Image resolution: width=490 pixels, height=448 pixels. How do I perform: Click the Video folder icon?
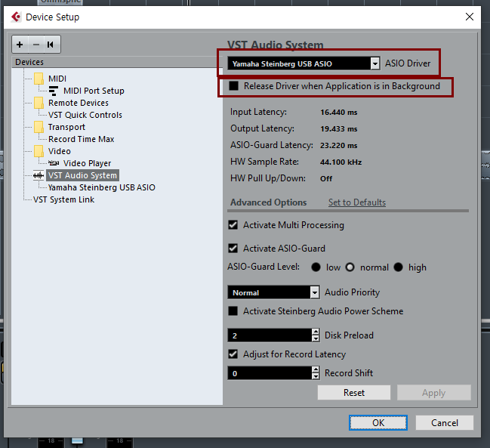click(x=39, y=151)
